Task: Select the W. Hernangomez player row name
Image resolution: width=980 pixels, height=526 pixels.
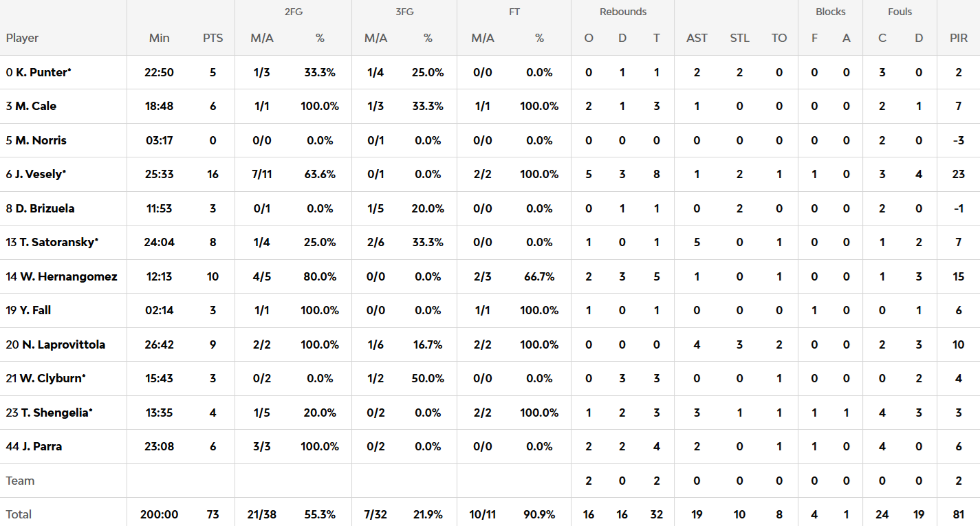Action: point(67,276)
